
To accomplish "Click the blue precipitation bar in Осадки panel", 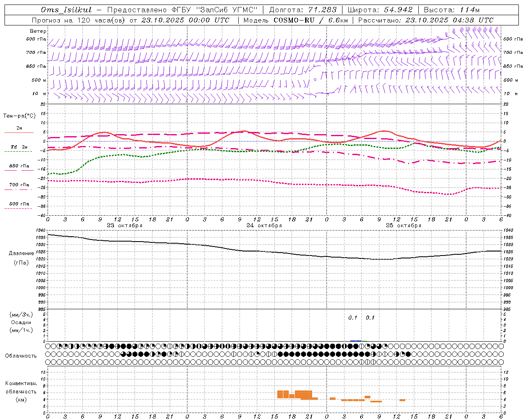I will coord(356,341).
